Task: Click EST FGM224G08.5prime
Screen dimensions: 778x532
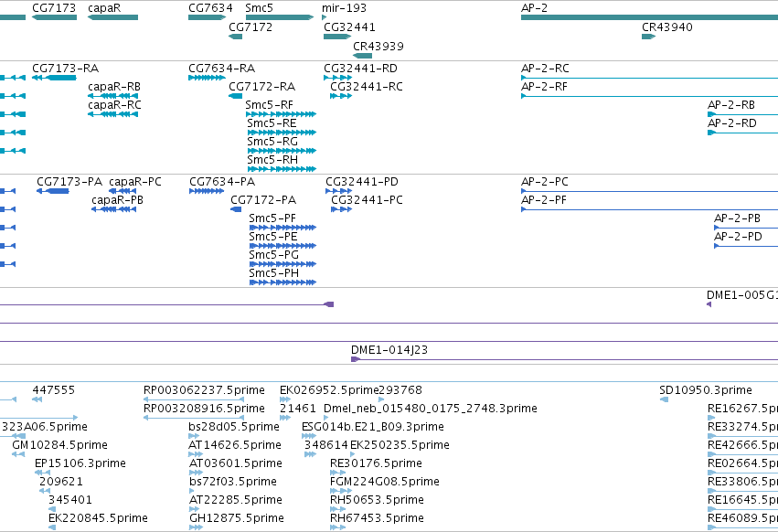Action: [x=341, y=491]
